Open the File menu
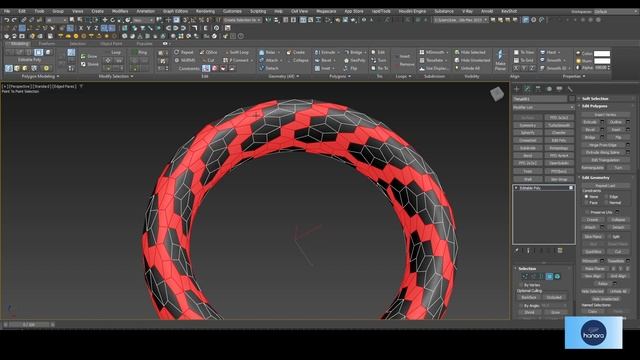The image size is (640, 360). (x=7, y=11)
